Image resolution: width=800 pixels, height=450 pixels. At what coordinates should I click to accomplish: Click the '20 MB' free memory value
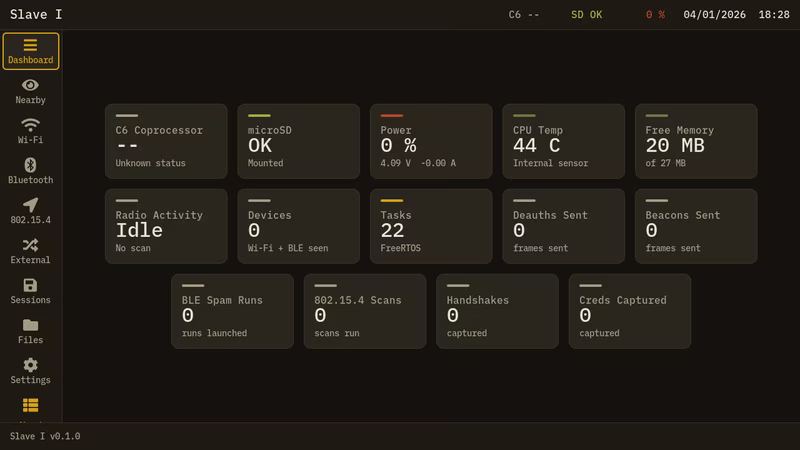pyautogui.click(x=675, y=146)
